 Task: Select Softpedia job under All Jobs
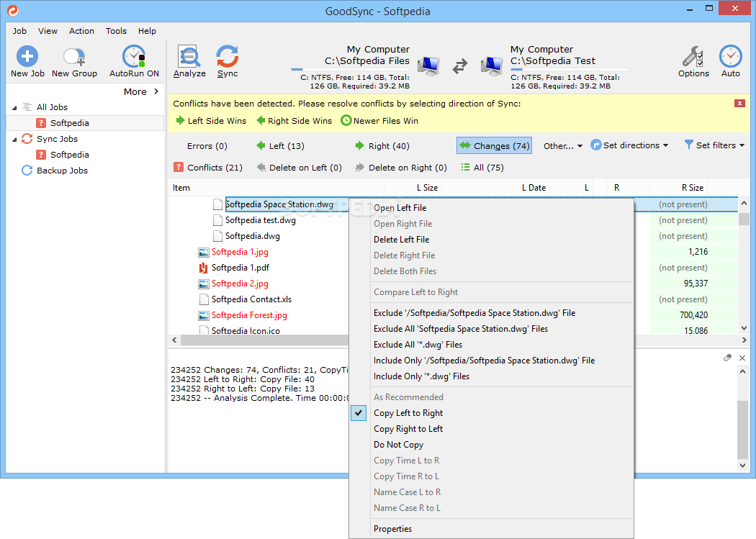pyautogui.click(x=86, y=123)
